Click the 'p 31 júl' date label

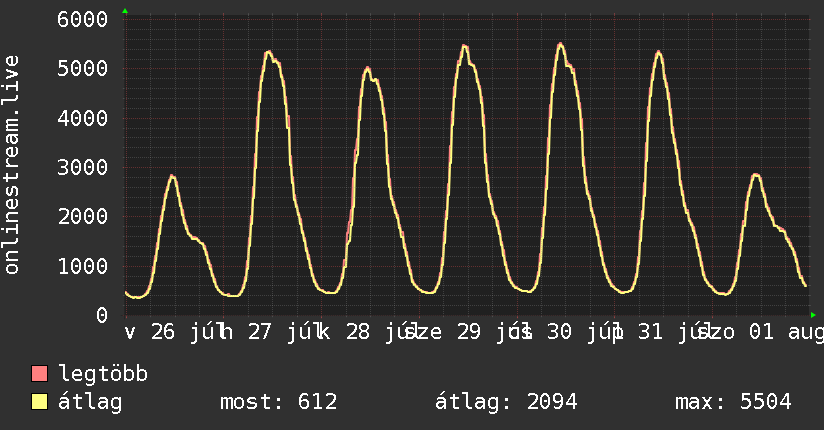(660, 332)
